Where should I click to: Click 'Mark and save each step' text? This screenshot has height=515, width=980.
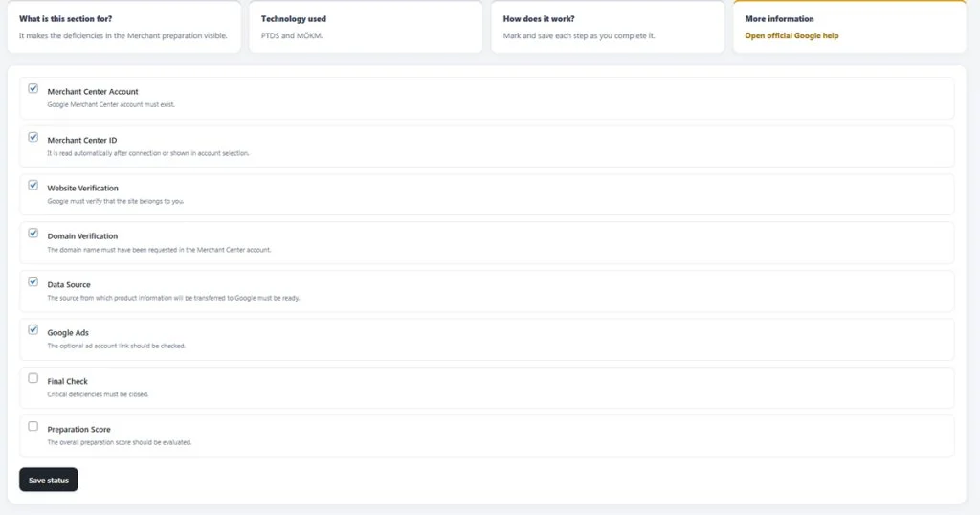pyautogui.click(x=579, y=35)
